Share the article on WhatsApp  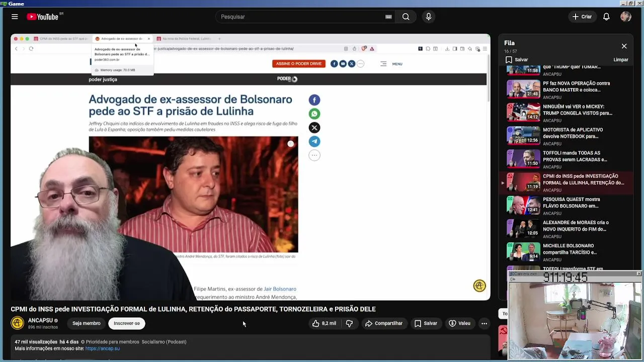(x=314, y=114)
